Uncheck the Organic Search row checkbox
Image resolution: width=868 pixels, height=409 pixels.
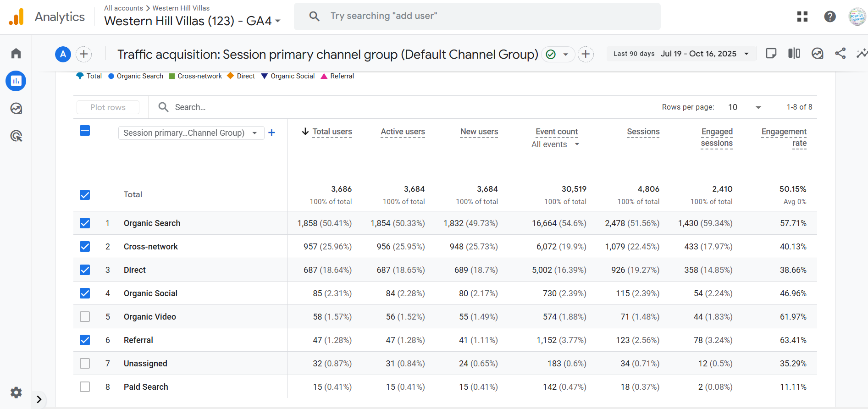tap(85, 223)
